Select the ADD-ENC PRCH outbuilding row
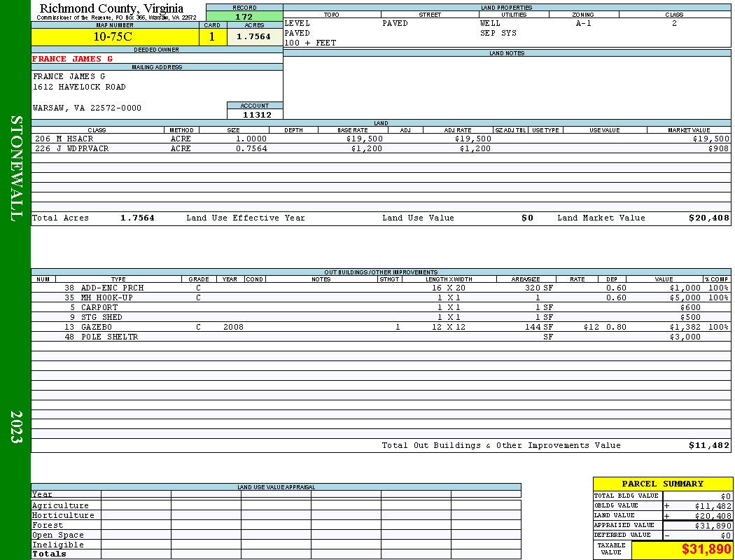The width and height of the screenshot is (735, 560). [381, 288]
